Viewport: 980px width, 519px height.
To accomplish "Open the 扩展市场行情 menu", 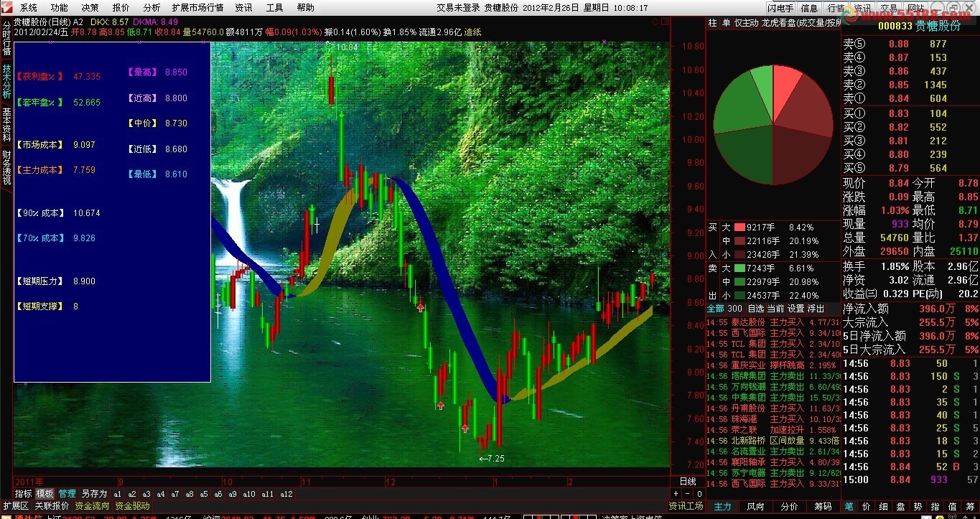I will point(197,8).
